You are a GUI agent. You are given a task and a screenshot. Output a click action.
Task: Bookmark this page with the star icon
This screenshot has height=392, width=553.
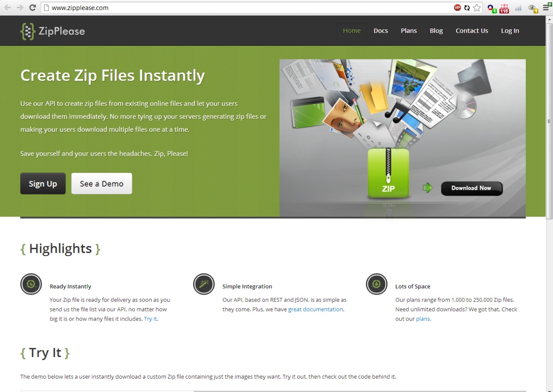pos(477,7)
